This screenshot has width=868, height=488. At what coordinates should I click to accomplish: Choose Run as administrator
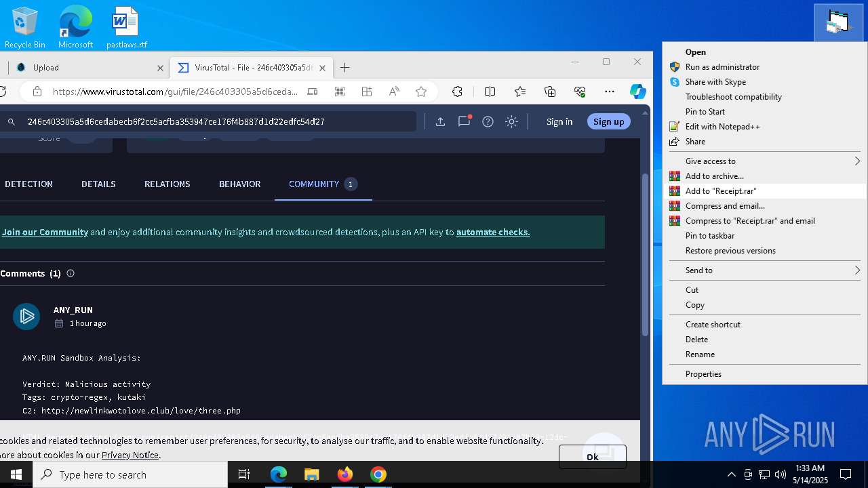pyautogui.click(x=764, y=67)
